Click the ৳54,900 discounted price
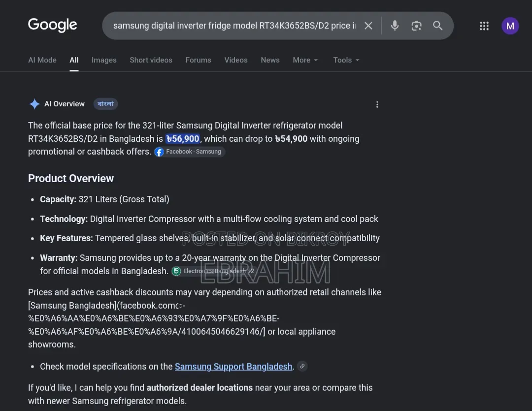 [x=291, y=139]
